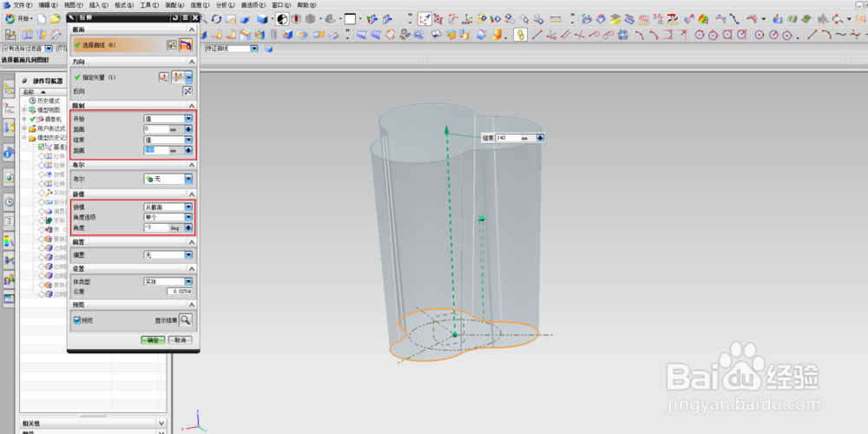Click the angle field arrow button
Image resolution: width=868 pixels, height=434 pixels.
point(188,227)
